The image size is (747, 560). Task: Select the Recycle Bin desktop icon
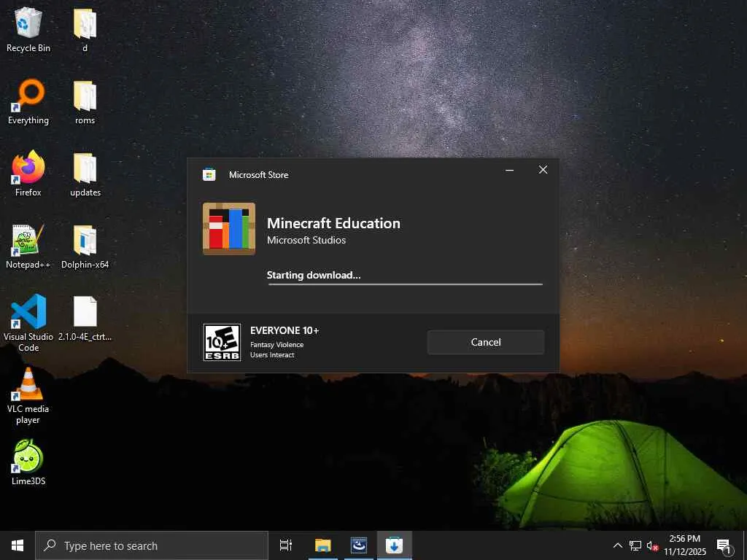tap(28, 30)
